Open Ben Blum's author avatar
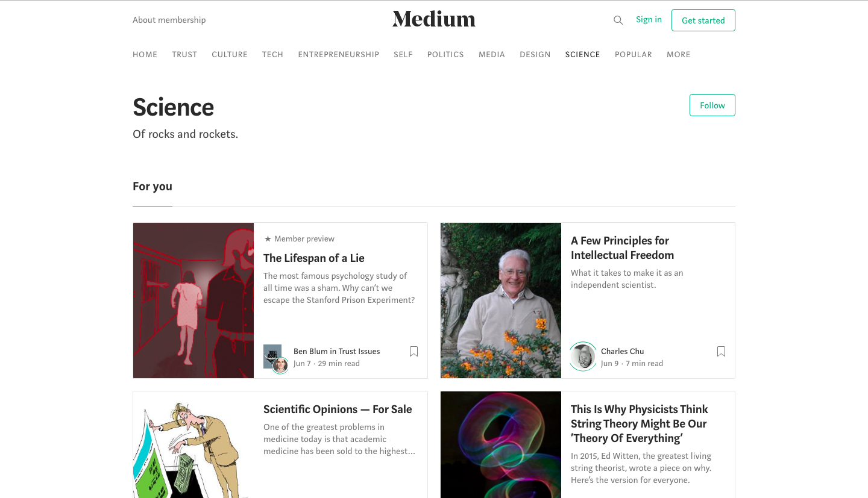 tap(280, 365)
